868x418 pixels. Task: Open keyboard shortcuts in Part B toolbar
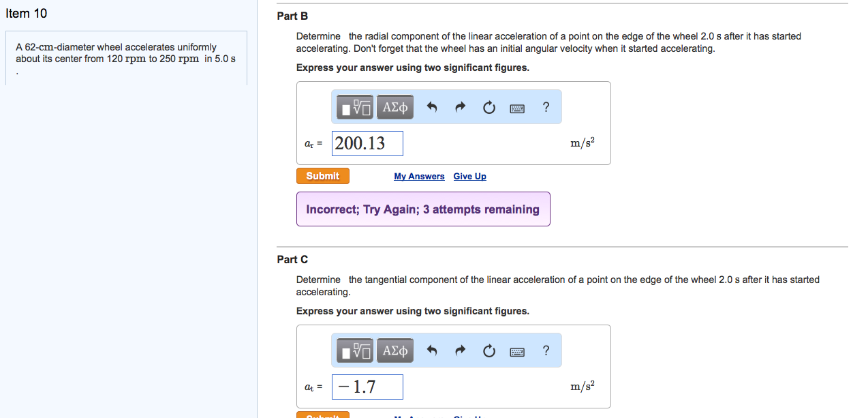click(x=517, y=108)
